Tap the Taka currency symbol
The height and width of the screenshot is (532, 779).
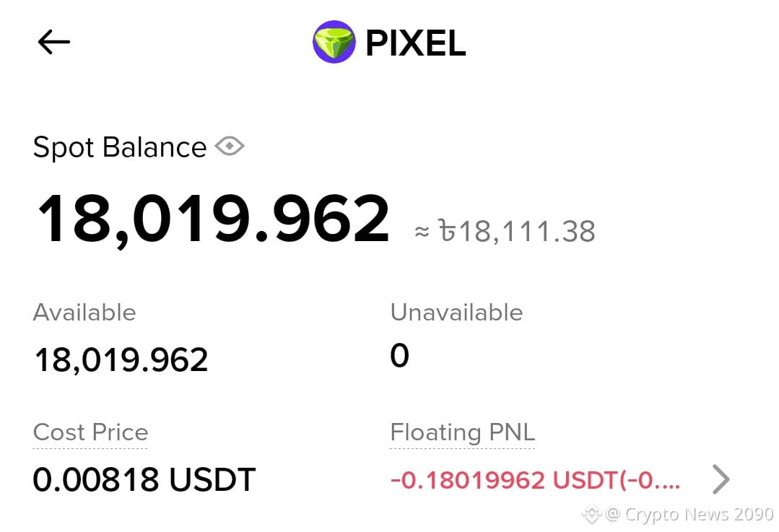click(x=447, y=230)
